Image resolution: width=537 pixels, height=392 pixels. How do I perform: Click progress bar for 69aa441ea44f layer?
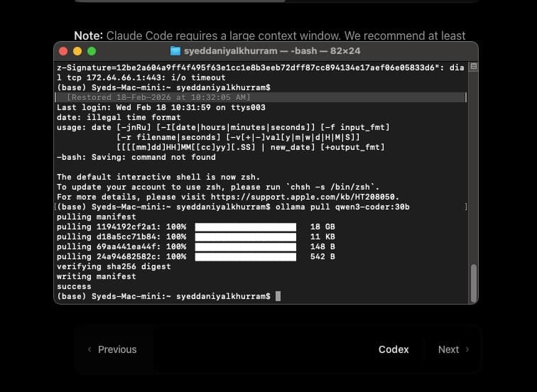246,247
